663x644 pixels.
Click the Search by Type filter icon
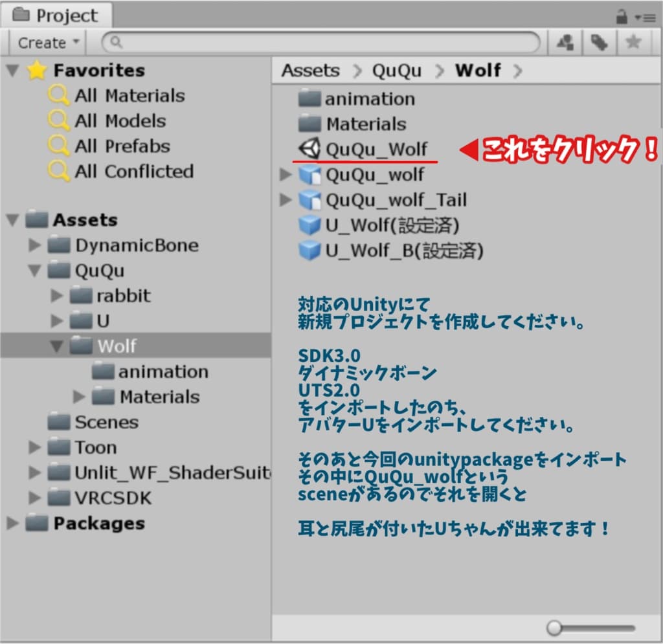565,42
